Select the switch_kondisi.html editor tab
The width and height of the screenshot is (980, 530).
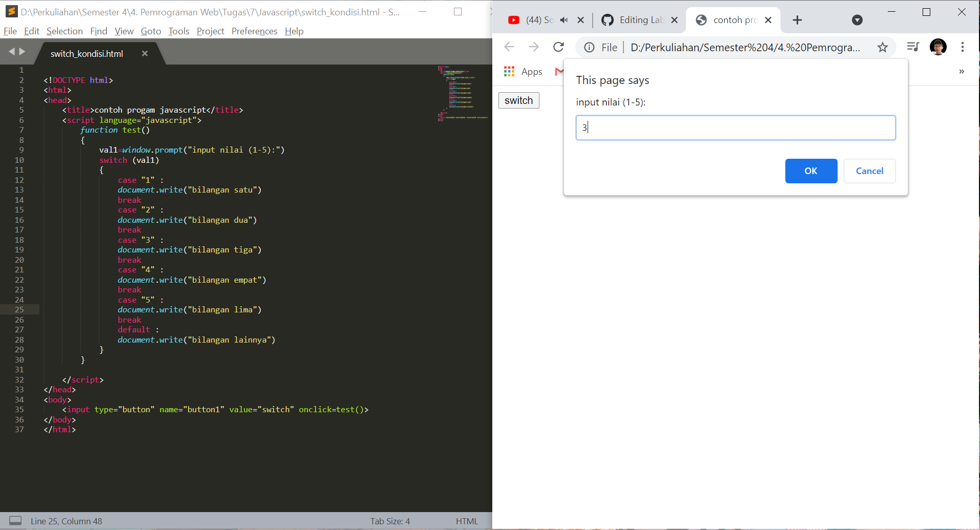click(86, 53)
